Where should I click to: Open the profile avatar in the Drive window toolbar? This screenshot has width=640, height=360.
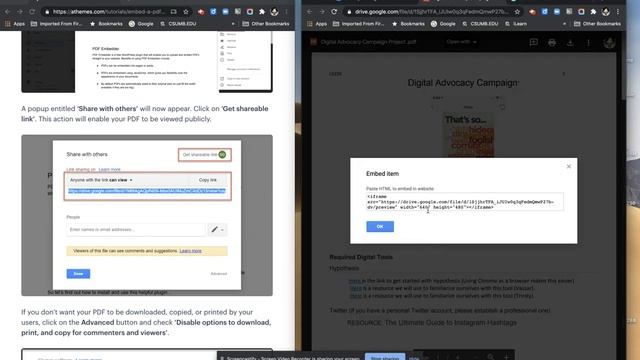606,12
